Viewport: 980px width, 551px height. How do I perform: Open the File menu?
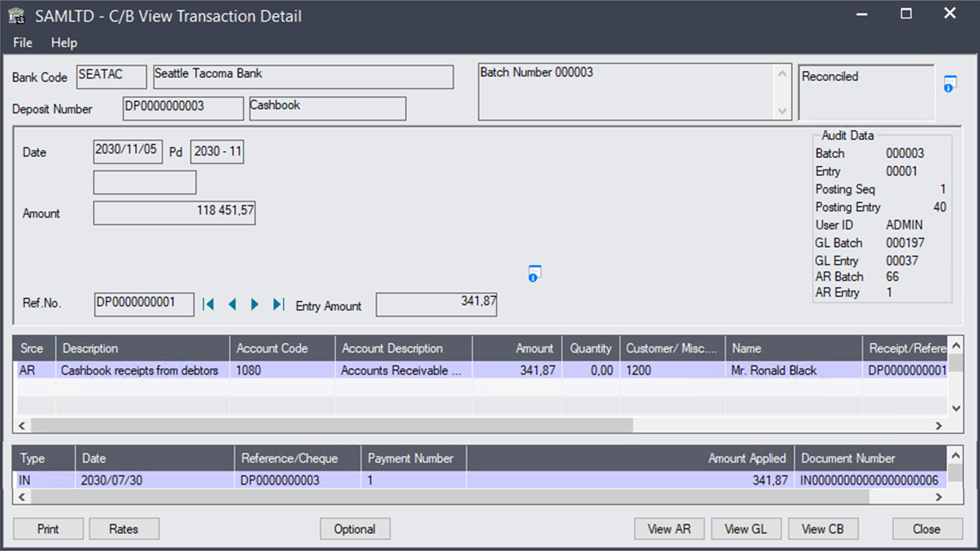[x=22, y=43]
